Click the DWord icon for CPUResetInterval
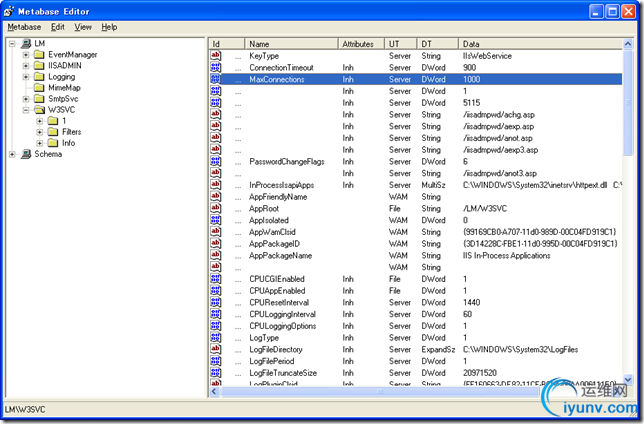The height and width of the screenshot is (424, 644). [x=216, y=302]
